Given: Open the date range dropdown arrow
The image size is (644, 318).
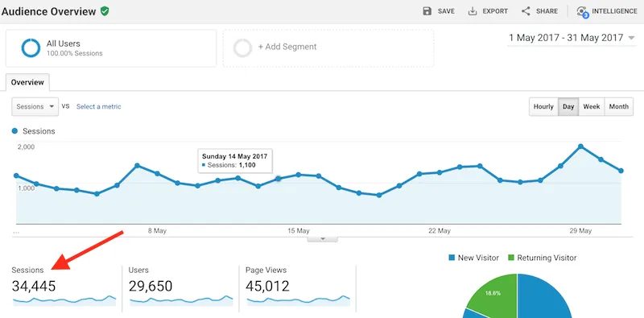Looking at the screenshot, I should point(631,38).
